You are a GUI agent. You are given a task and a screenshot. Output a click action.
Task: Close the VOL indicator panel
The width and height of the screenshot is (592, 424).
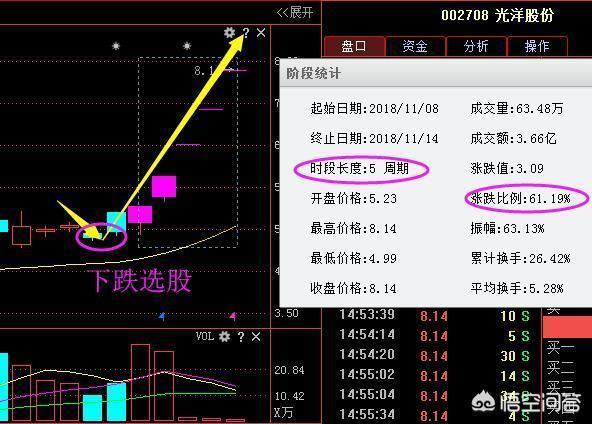256,336
